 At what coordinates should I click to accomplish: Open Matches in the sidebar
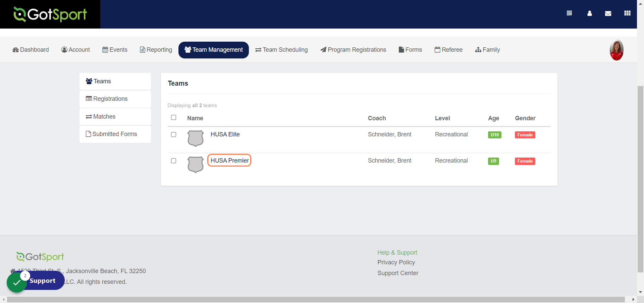[115, 117]
